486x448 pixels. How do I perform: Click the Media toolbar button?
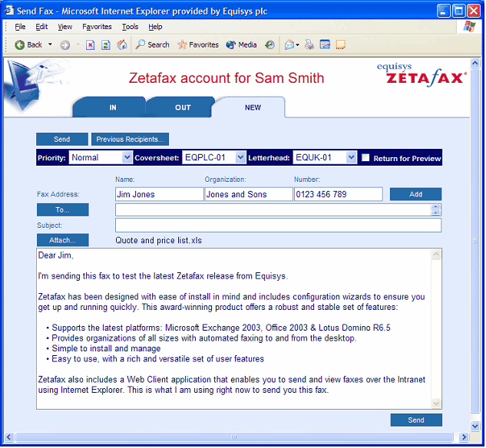(242, 45)
